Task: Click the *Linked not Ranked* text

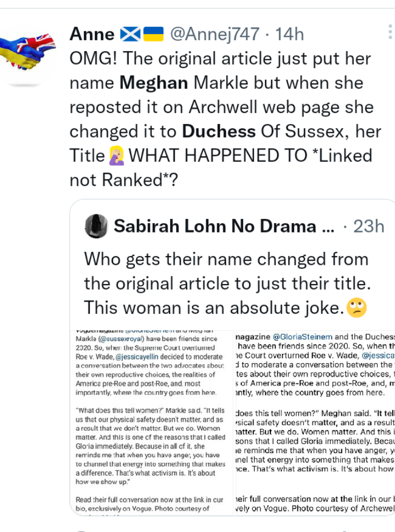Action: (219, 167)
